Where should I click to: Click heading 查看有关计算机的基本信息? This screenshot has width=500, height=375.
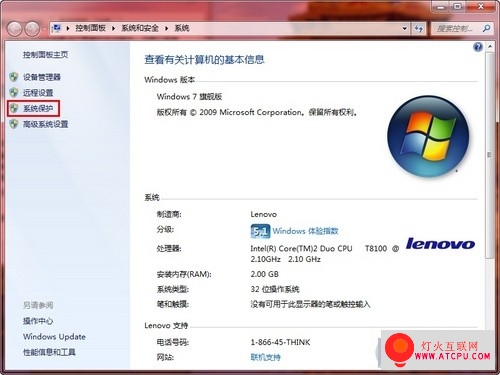[x=204, y=60]
